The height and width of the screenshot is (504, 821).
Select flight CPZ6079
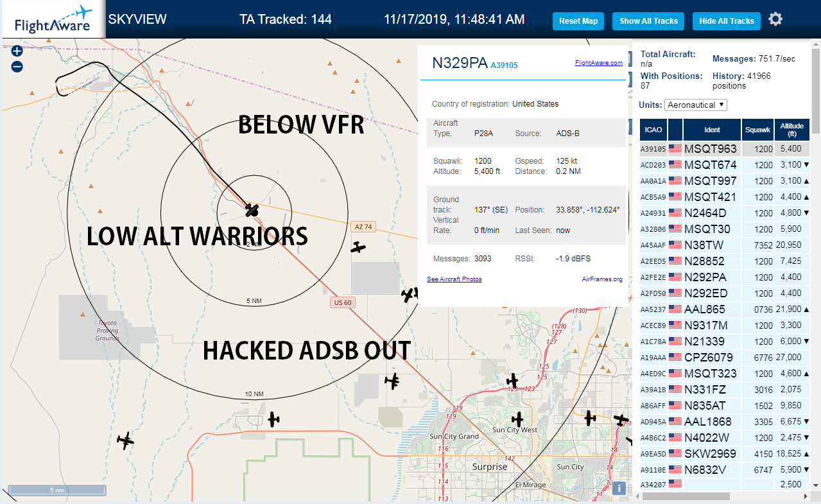pos(724,358)
